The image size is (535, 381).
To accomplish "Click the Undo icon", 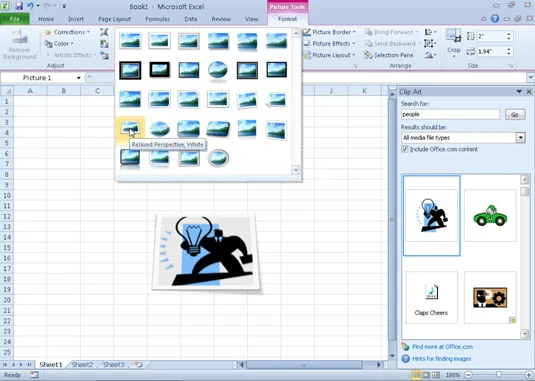I will pyautogui.click(x=30, y=6).
